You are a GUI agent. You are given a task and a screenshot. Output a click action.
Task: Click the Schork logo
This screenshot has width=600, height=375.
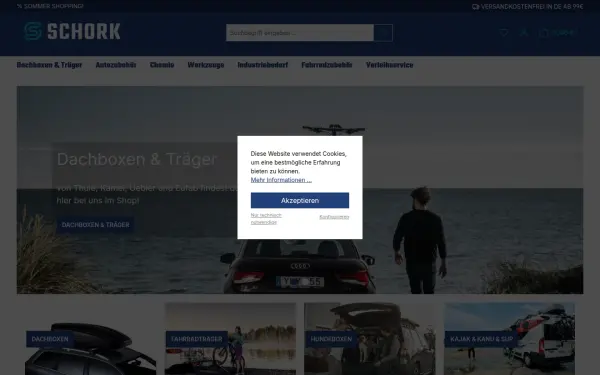pyautogui.click(x=72, y=31)
